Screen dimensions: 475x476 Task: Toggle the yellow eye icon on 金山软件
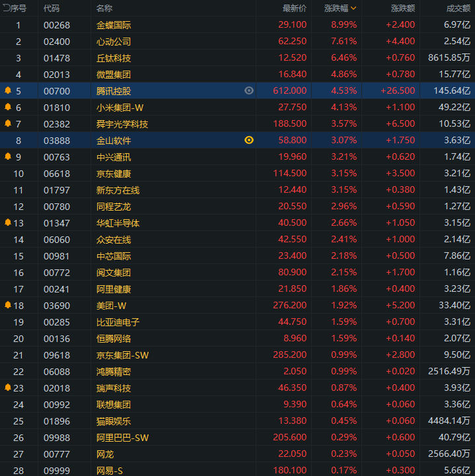(x=249, y=140)
